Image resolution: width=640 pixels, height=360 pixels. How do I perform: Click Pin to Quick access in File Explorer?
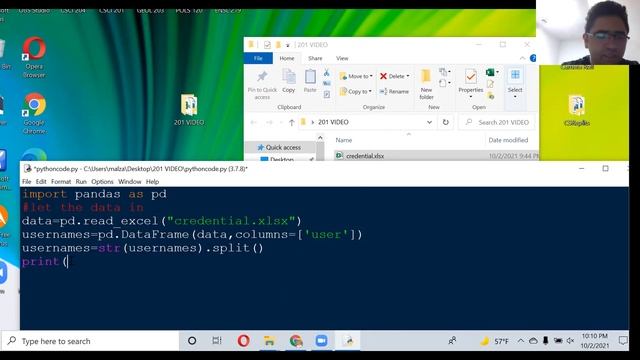[x=262, y=84]
